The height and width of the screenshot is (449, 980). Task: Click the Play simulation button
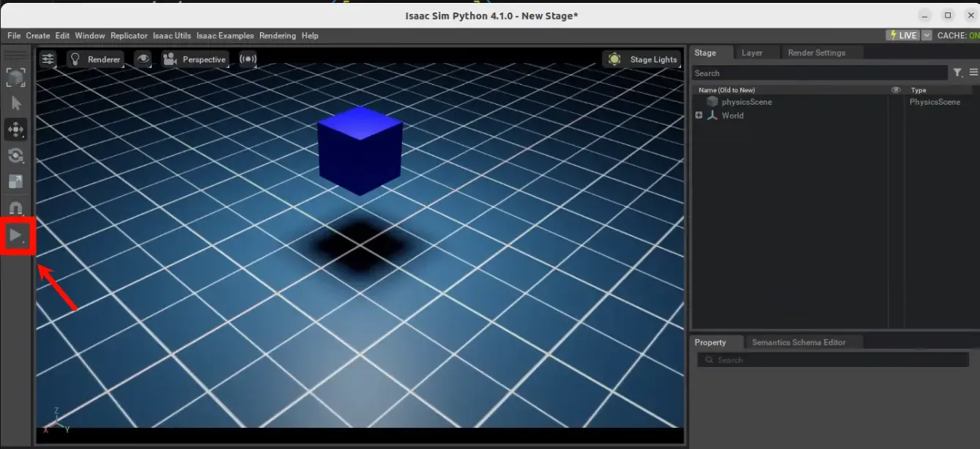(x=16, y=236)
